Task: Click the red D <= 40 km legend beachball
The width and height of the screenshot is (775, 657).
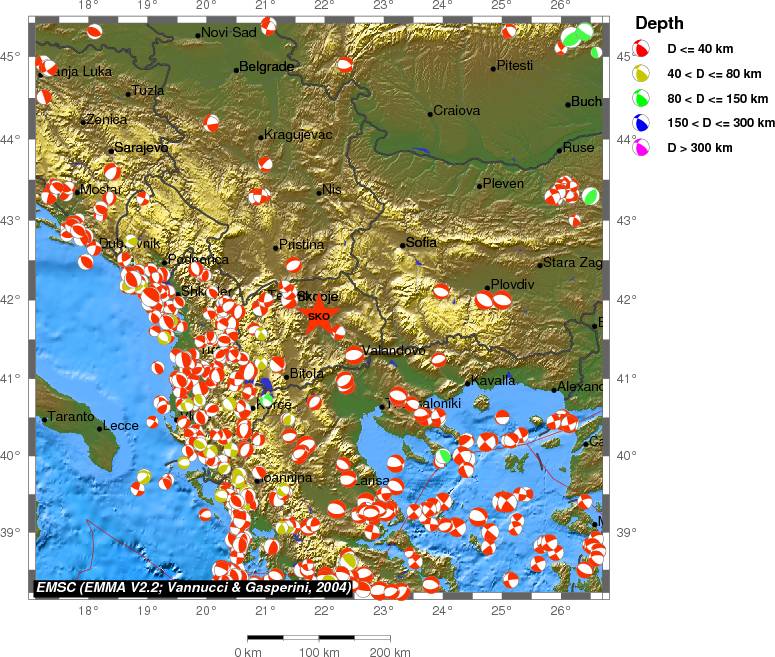Action: tap(641, 48)
